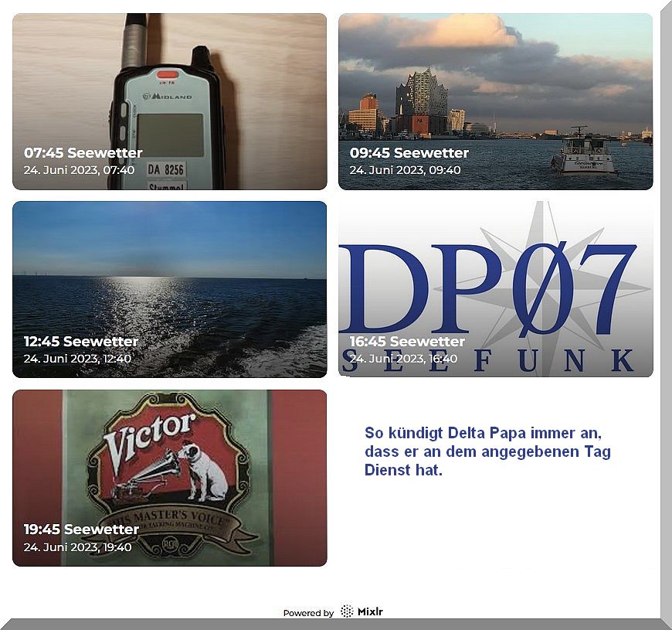Image resolution: width=672 pixels, height=630 pixels.
Task: Open the 09:45 Seewetter recording title
Action: click(409, 153)
